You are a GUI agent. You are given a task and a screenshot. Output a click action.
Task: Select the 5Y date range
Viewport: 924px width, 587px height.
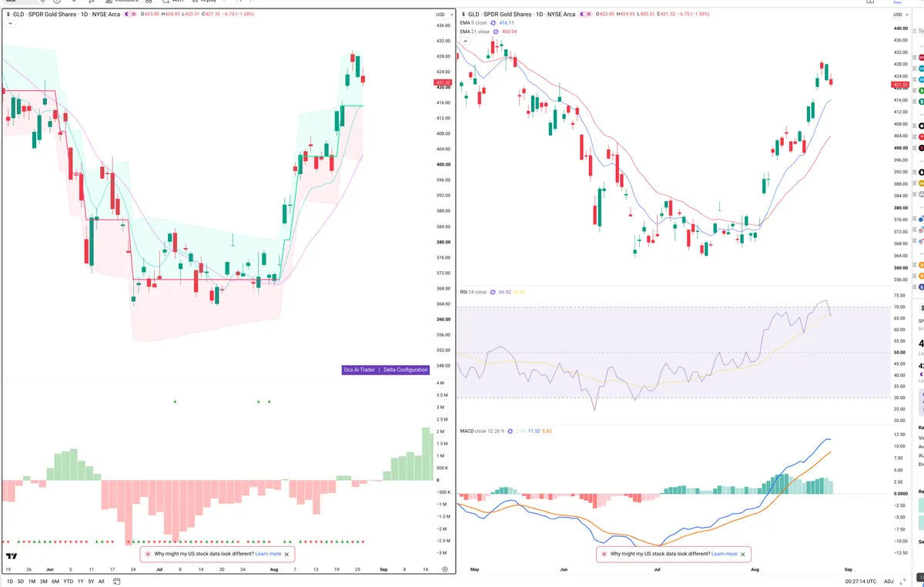coord(91,582)
